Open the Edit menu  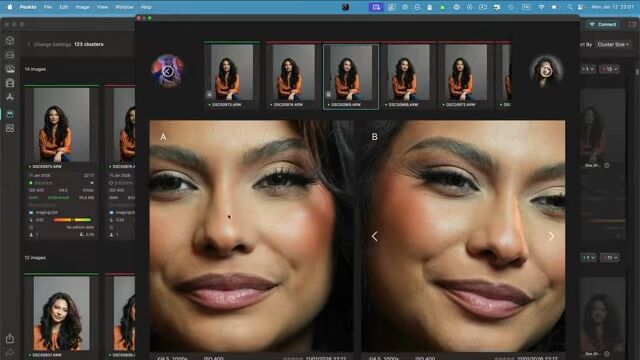click(64, 7)
